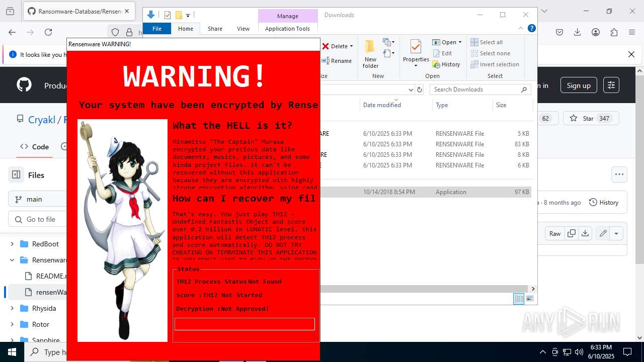Click Delete in the Explorer ribbon
644x362 pixels.
pyautogui.click(x=337, y=46)
